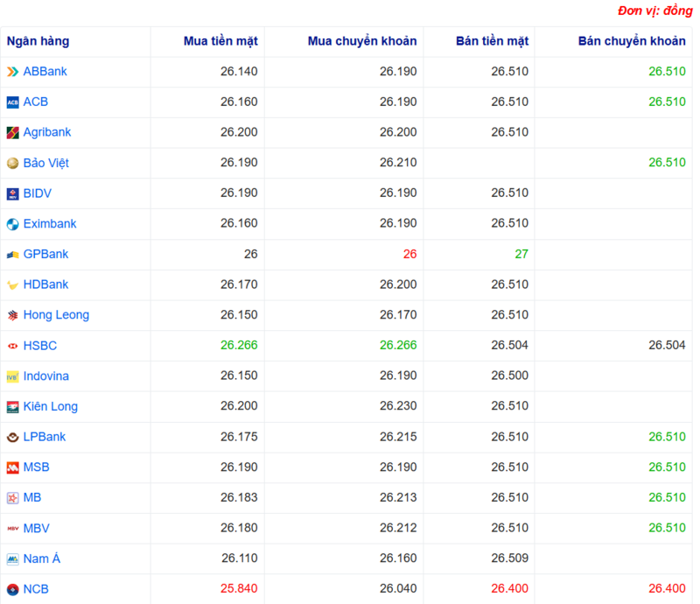This screenshot has height=604, width=700.
Task: Click the ACB bank logo
Action: click(12, 102)
